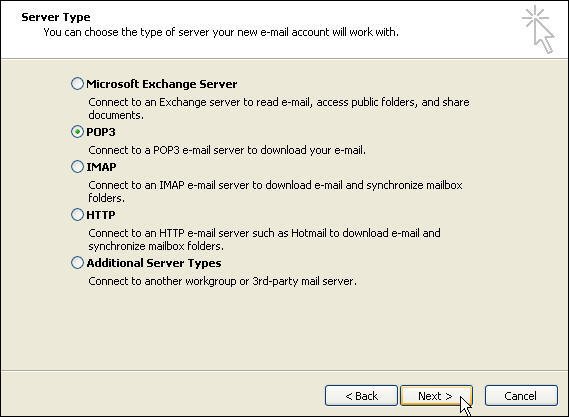This screenshot has width=569, height=417.
Task: Select Additional Server Types radio button
Action: [77, 263]
